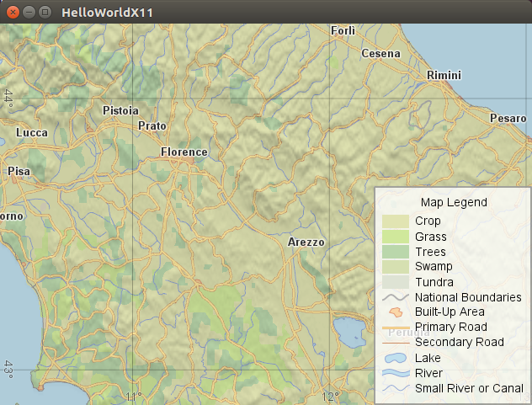The height and width of the screenshot is (405, 532).
Task: Click the Crop color swatch in legend
Action: (395, 221)
